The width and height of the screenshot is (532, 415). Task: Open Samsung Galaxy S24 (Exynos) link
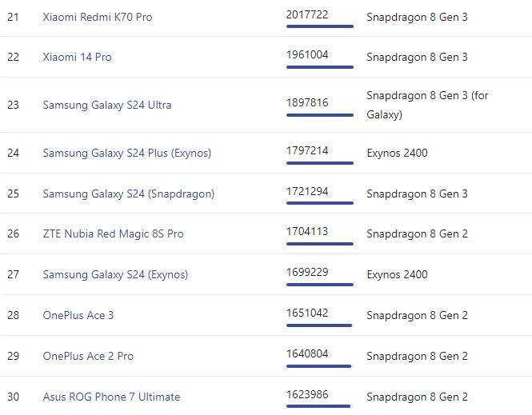115,274
